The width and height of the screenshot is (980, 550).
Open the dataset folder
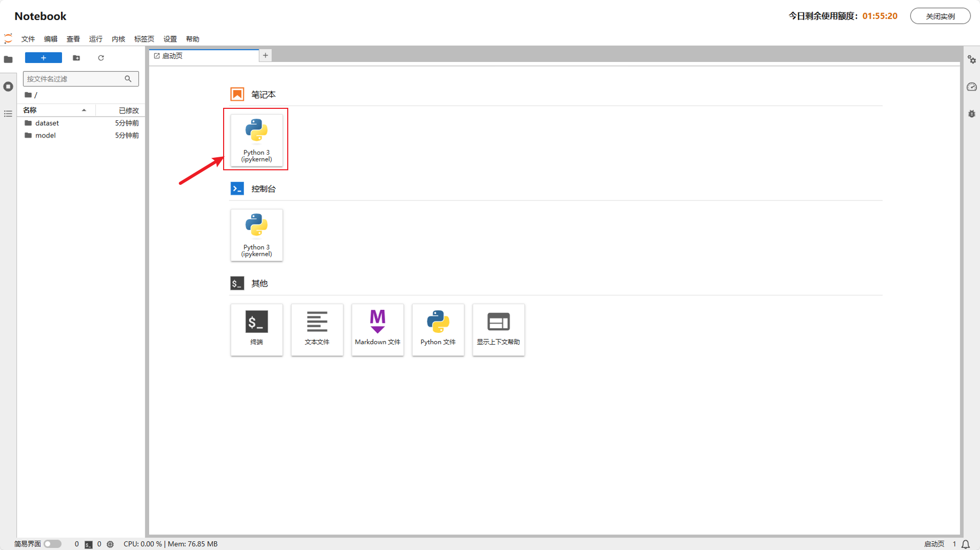click(81, 123)
